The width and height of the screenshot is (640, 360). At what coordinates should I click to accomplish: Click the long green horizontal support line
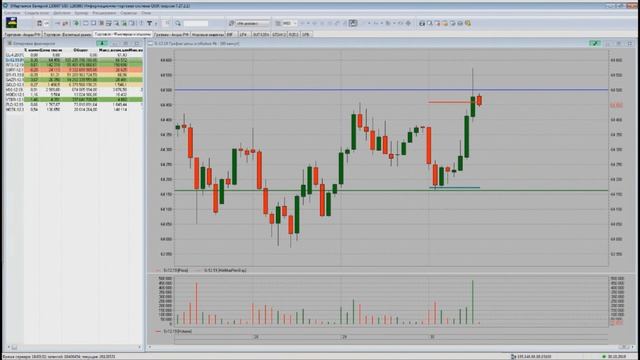point(391,190)
